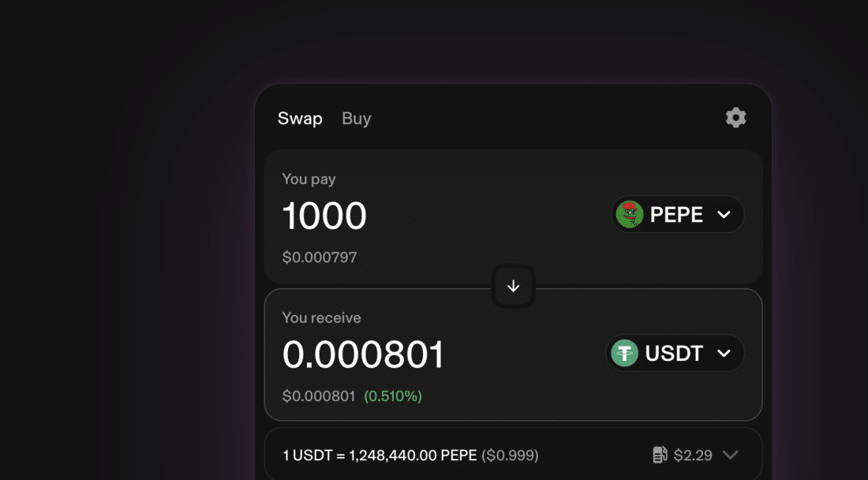The image size is (868, 480).
Task: Click the gas pump fee icon
Action: click(x=660, y=455)
